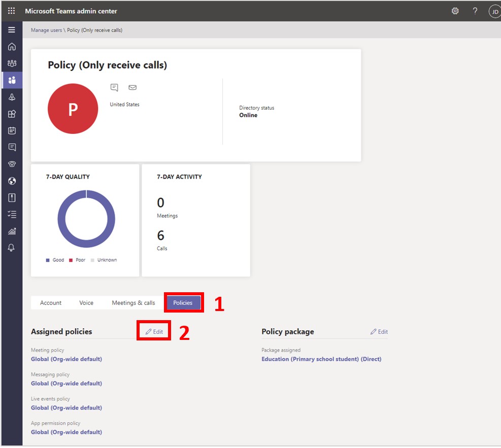The height and width of the screenshot is (448, 501).
Task: Open the Messaging policies chat icon
Action: [11, 147]
